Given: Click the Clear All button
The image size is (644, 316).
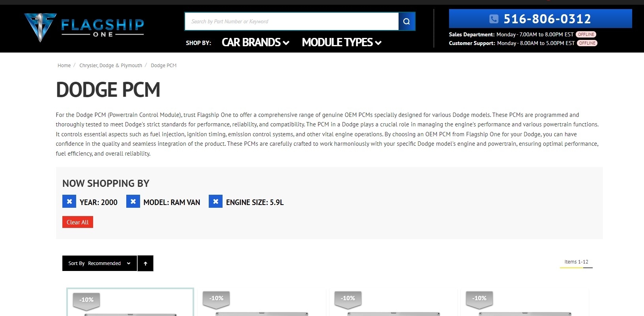Looking at the screenshot, I should point(78,222).
